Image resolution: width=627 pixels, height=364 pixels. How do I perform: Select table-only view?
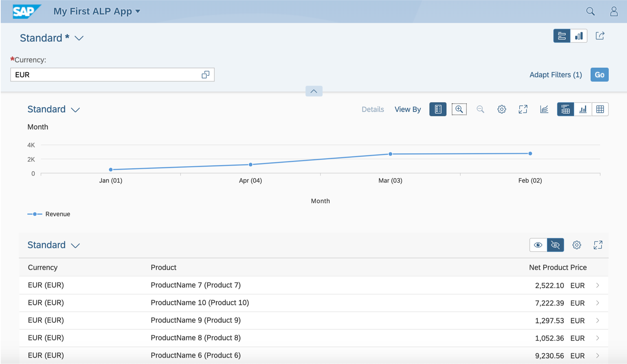tap(600, 109)
